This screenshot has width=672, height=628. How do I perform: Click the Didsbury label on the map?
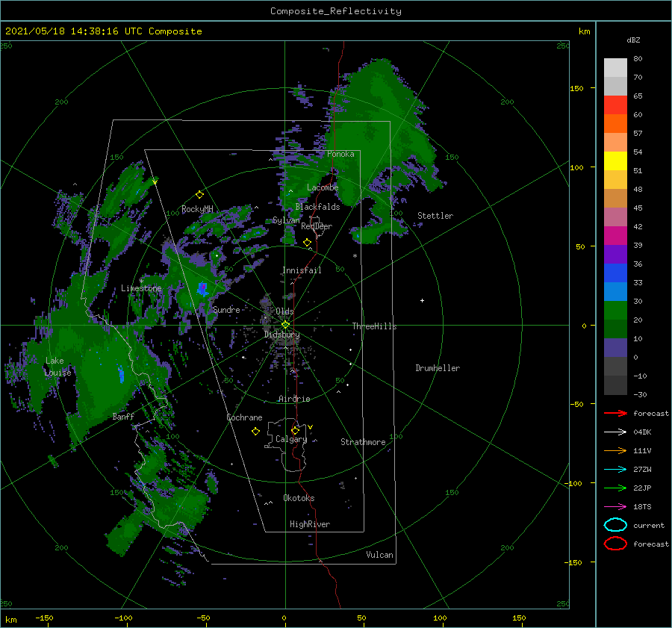[282, 335]
